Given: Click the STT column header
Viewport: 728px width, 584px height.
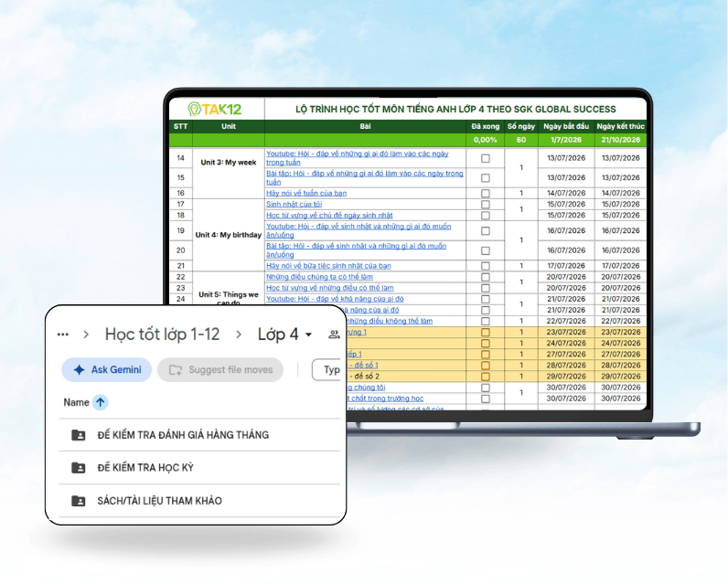Looking at the screenshot, I should (180, 126).
